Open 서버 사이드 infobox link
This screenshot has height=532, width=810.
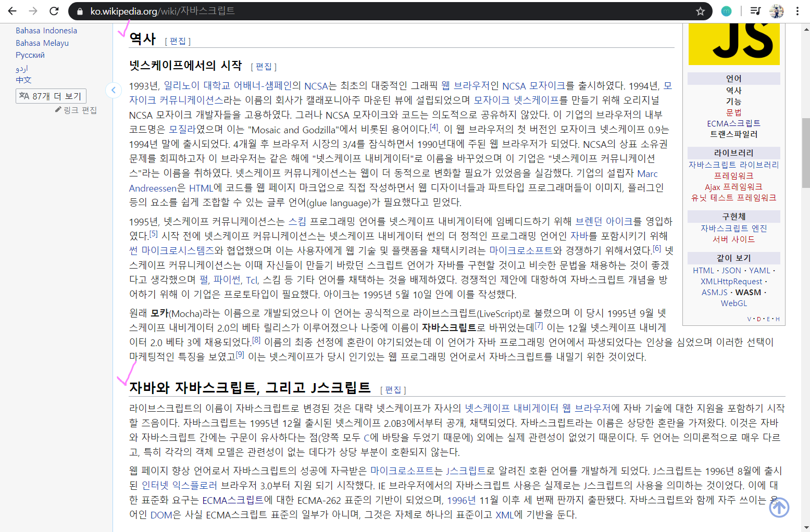click(733, 239)
